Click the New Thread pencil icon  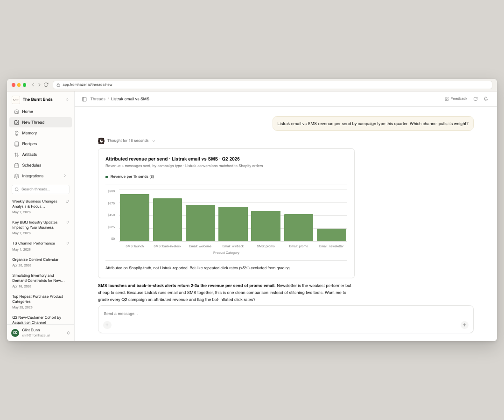point(17,122)
